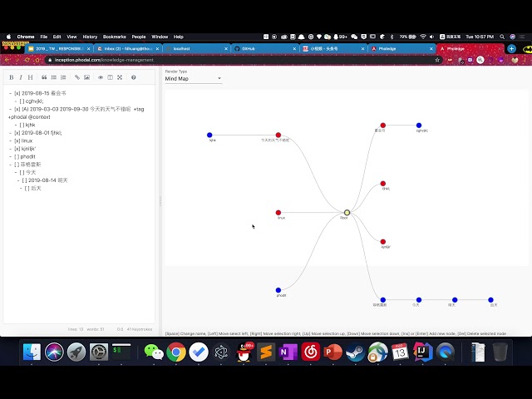Open the History menu in menu bar
Screen dimensions: 532x399
click(90, 37)
